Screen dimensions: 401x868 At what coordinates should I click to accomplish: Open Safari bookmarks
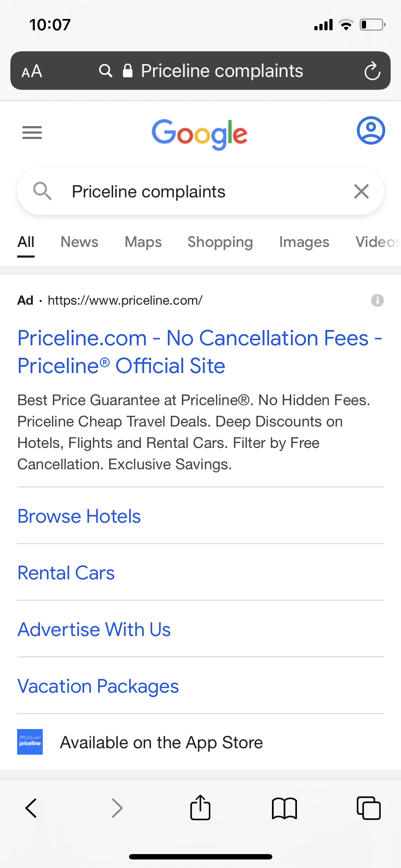click(x=284, y=808)
